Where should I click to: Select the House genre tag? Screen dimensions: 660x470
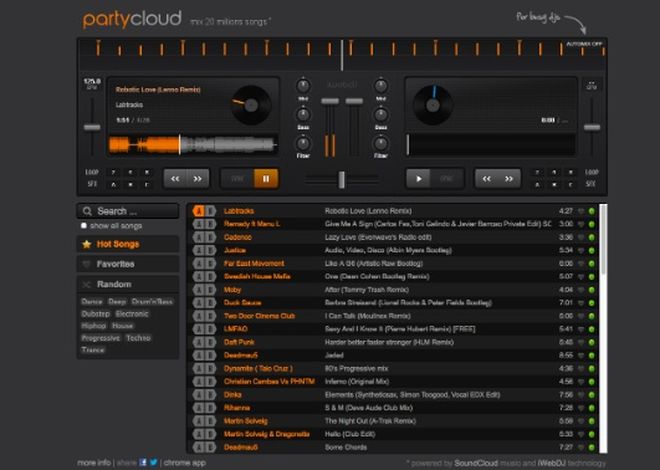122,326
